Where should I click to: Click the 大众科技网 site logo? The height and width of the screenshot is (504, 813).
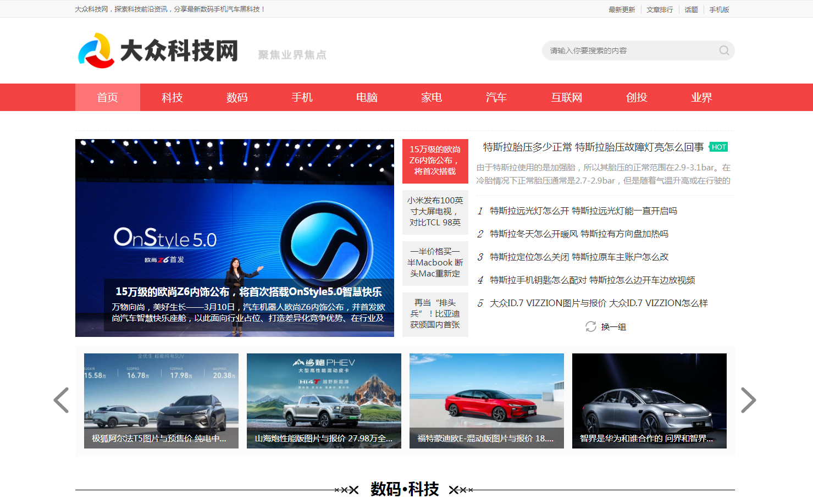coord(158,51)
